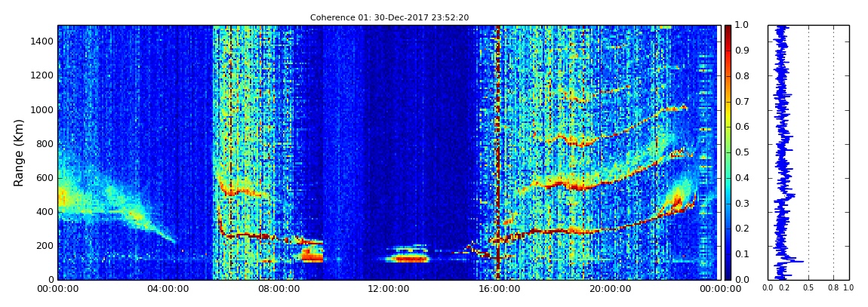Click the 800 range tick label
Screen dimensions: 868x307
click(x=46, y=144)
